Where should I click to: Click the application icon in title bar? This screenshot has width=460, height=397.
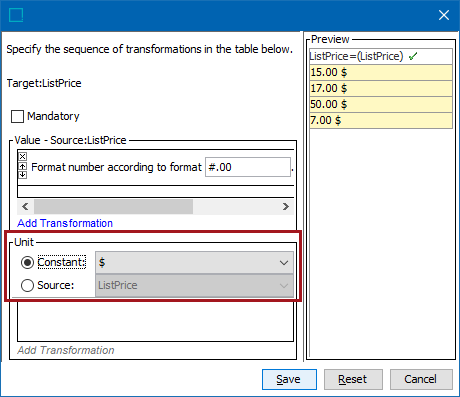coord(16,15)
